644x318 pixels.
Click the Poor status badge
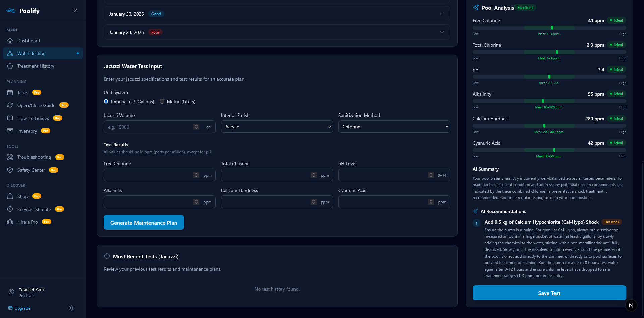[x=155, y=32]
